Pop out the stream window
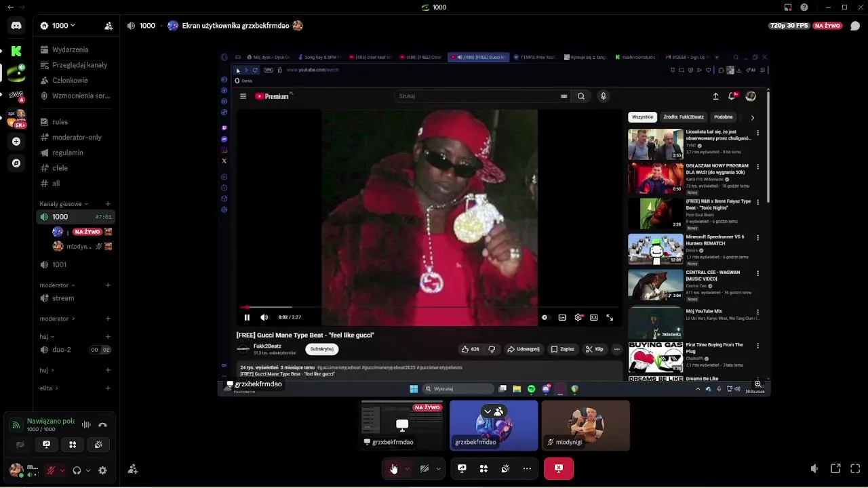 click(835, 468)
